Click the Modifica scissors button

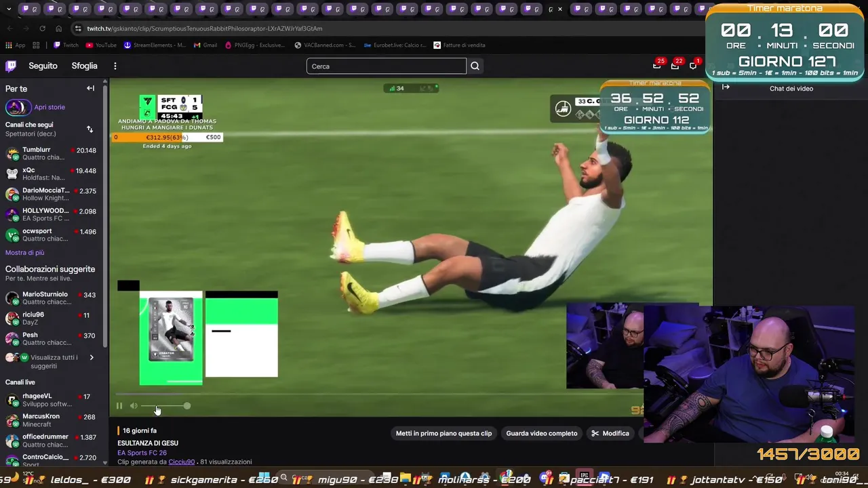(x=610, y=433)
